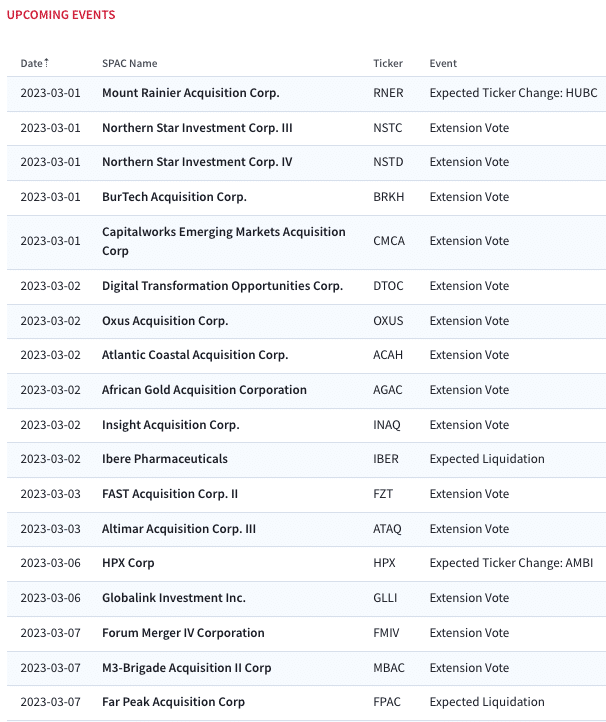Click the Event column header

click(443, 64)
